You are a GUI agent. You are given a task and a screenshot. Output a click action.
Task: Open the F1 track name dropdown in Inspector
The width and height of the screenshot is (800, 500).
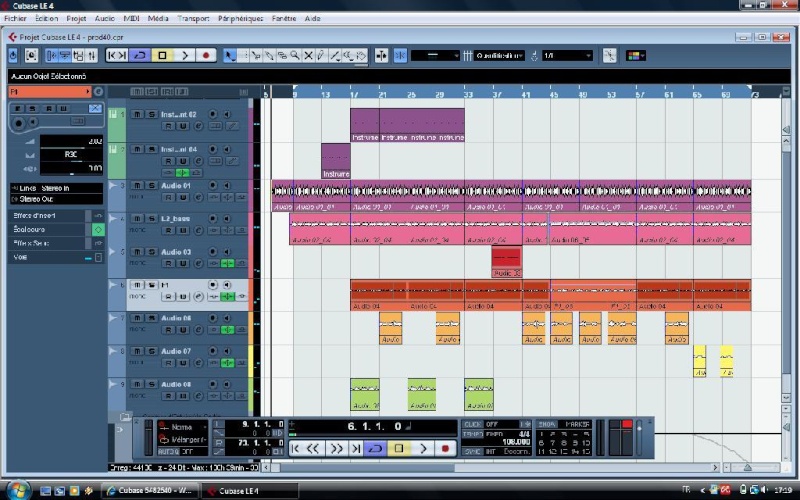pos(50,91)
